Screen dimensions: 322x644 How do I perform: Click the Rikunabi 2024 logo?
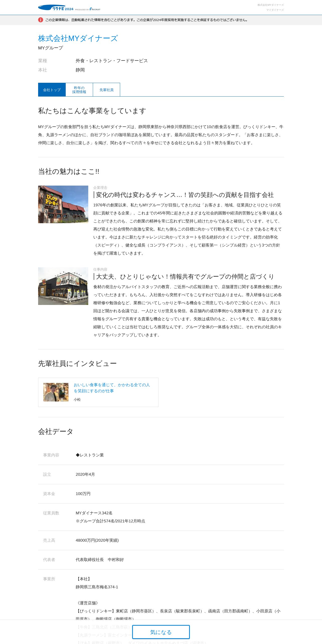pyautogui.click(x=56, y=8)
